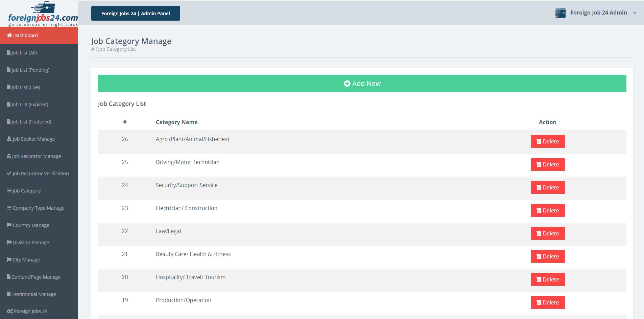
Task: Open Job List (Featured) in the sidebar
Action: coord(39,121)
